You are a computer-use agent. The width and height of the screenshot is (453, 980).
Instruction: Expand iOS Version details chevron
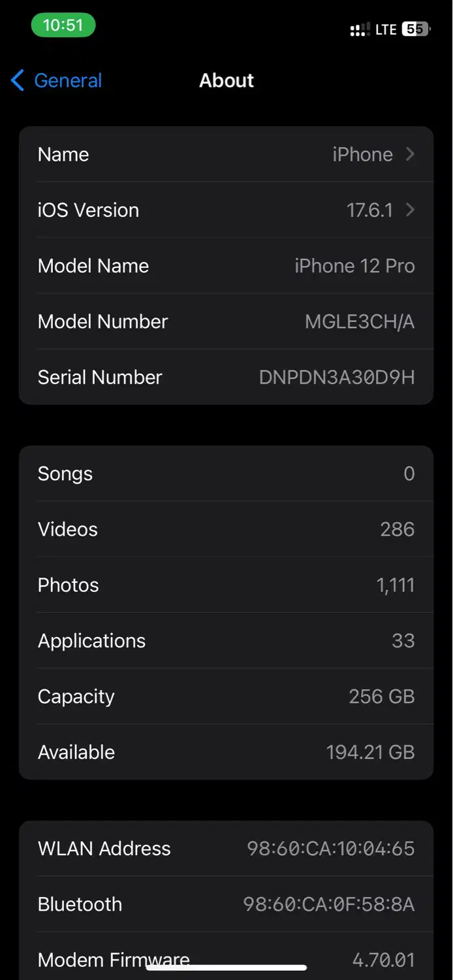click(x=410, y=210)
